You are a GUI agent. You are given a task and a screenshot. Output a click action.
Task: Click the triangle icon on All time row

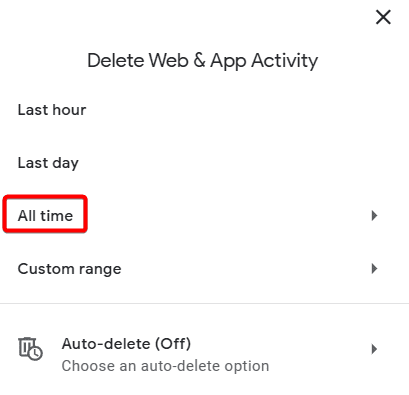pyautogui.click(x=374, y=216)
